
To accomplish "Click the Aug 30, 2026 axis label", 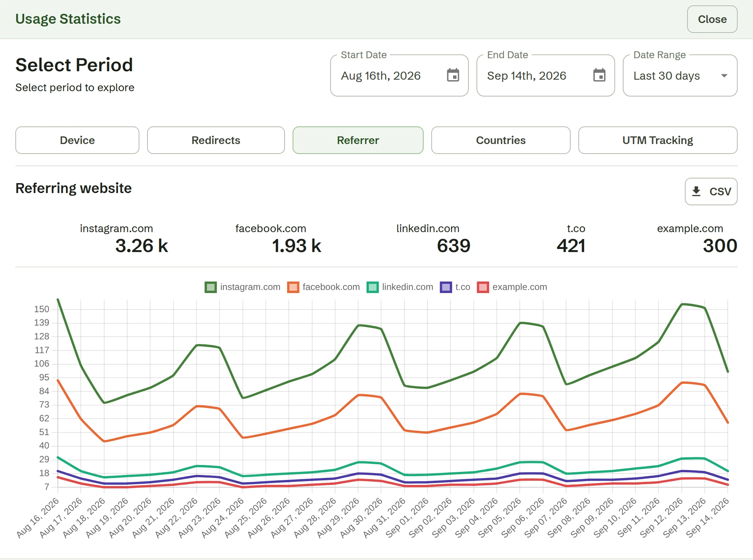I will (362, 517).
